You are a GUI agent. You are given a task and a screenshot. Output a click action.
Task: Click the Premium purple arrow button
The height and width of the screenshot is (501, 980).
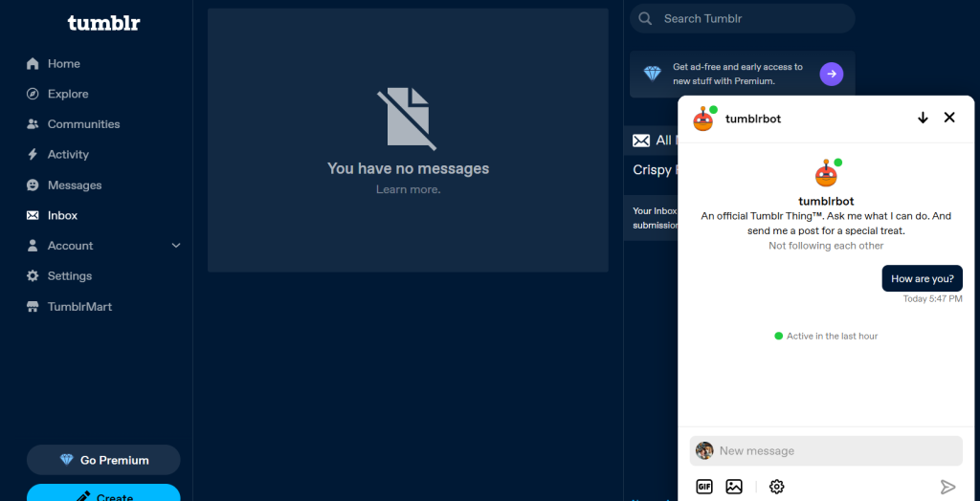tap(832, 75)
